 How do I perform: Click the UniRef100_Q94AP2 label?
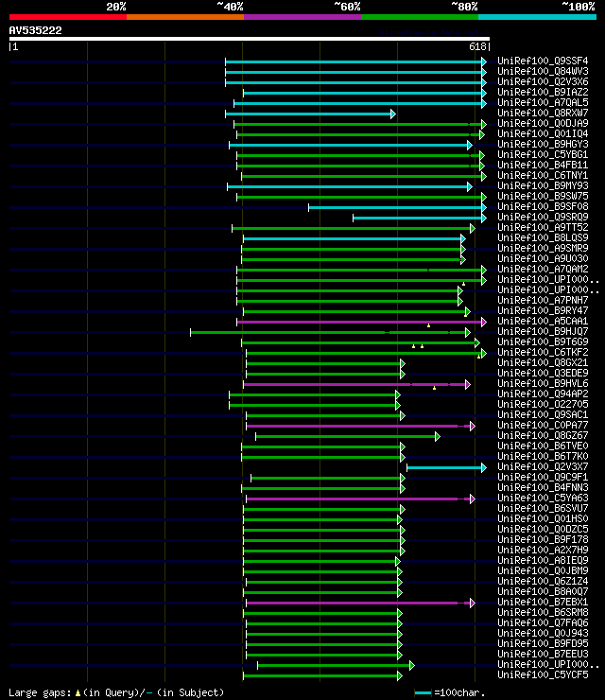click(x=543, y=394)
